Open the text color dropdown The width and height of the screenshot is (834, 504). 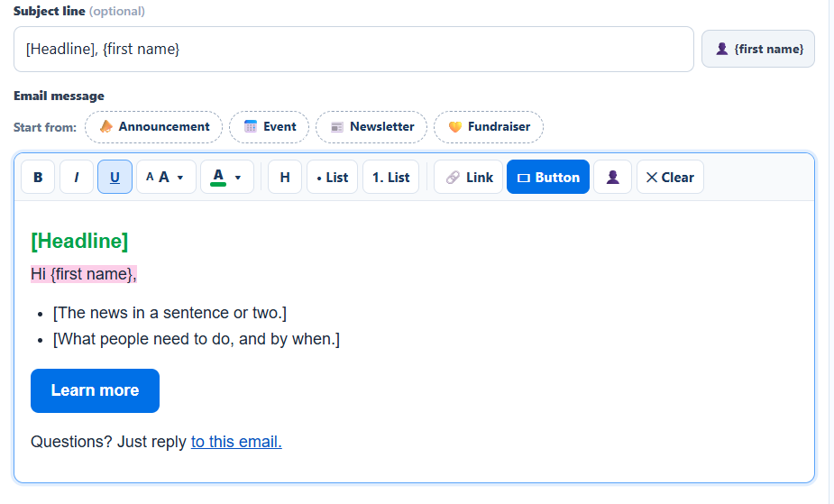[x=227, y=177]
